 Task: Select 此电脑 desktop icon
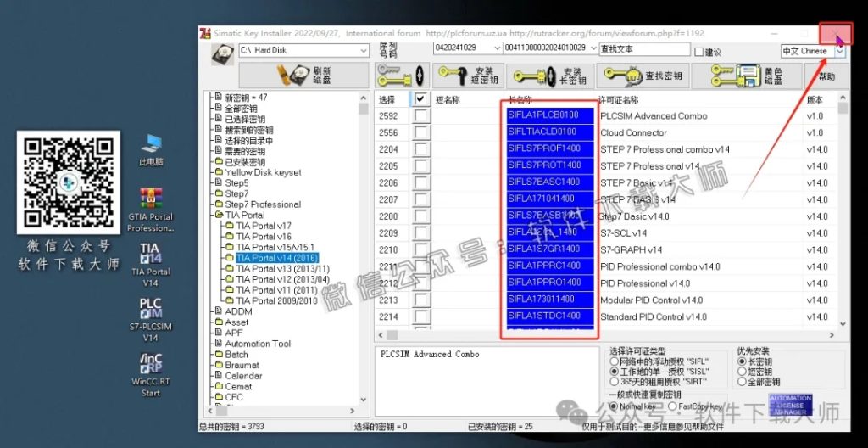point(151,149)
